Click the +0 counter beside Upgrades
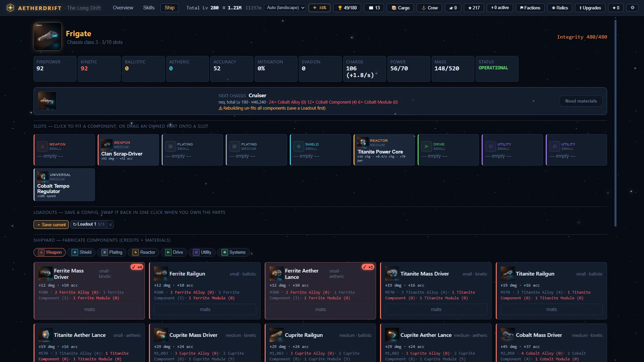 (615, 8)
